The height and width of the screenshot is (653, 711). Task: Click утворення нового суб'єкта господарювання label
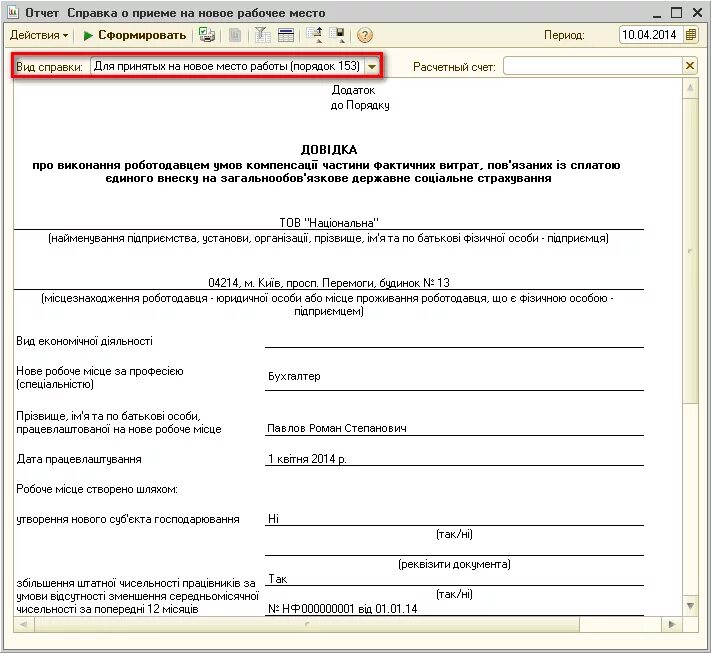(x=128, y=519)
